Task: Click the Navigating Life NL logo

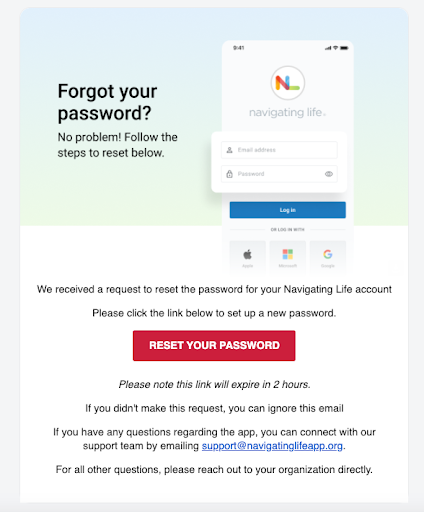Action: click(x=287, y=83)
